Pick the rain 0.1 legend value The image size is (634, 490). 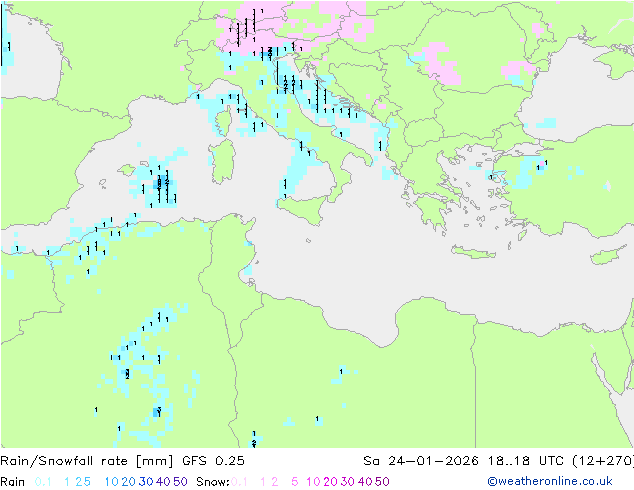(43, 482)
